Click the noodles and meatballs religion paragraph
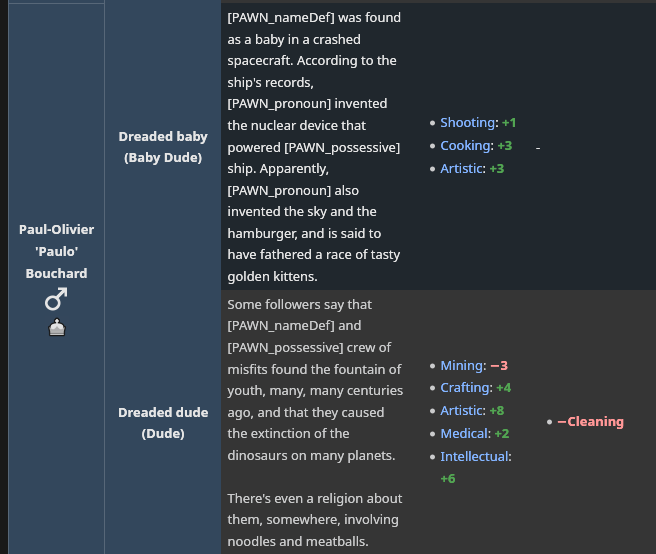Screen dimensions: 656x554 [314, 520]
